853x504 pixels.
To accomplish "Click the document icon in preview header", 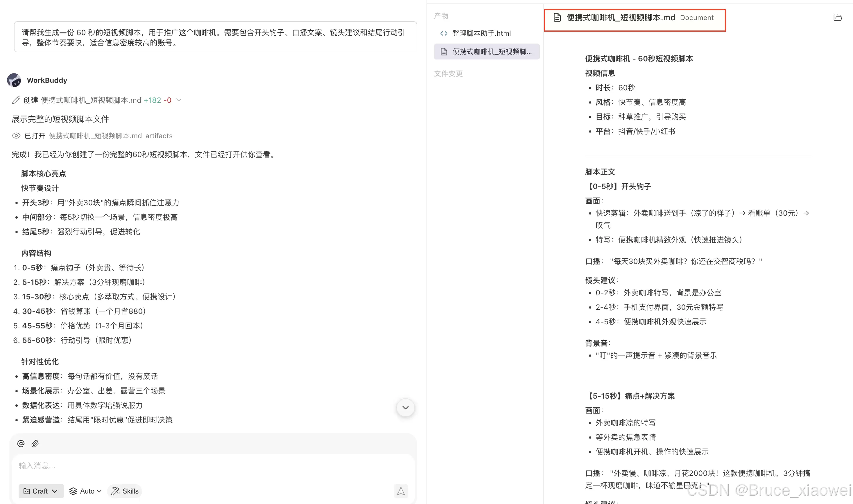I will click(557, 18).
